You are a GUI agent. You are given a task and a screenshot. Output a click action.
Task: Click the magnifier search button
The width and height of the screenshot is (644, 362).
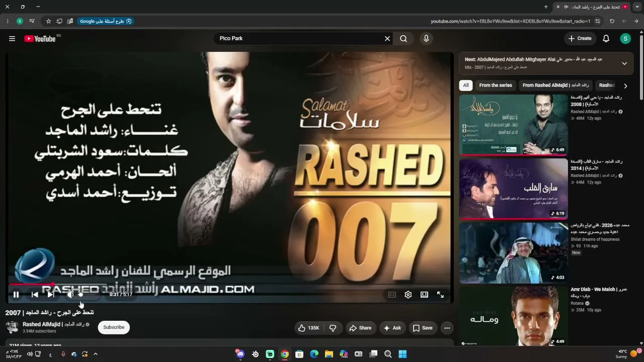pos(404,39)
